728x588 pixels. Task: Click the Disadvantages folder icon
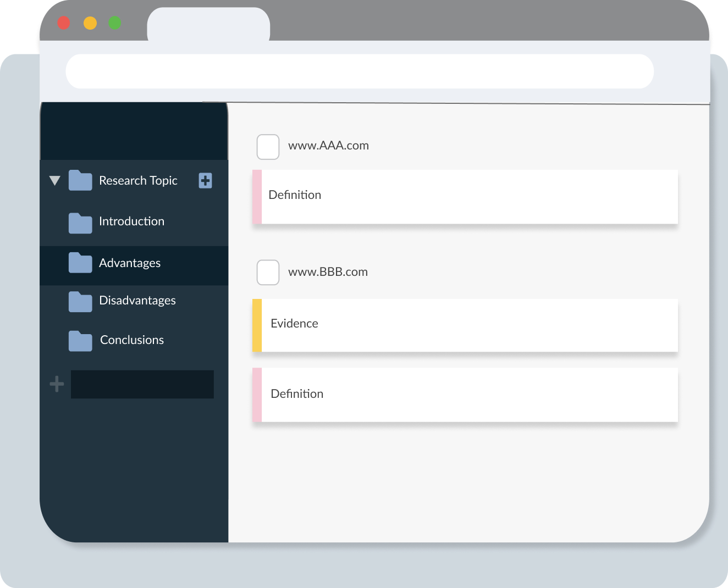(80, 302)
